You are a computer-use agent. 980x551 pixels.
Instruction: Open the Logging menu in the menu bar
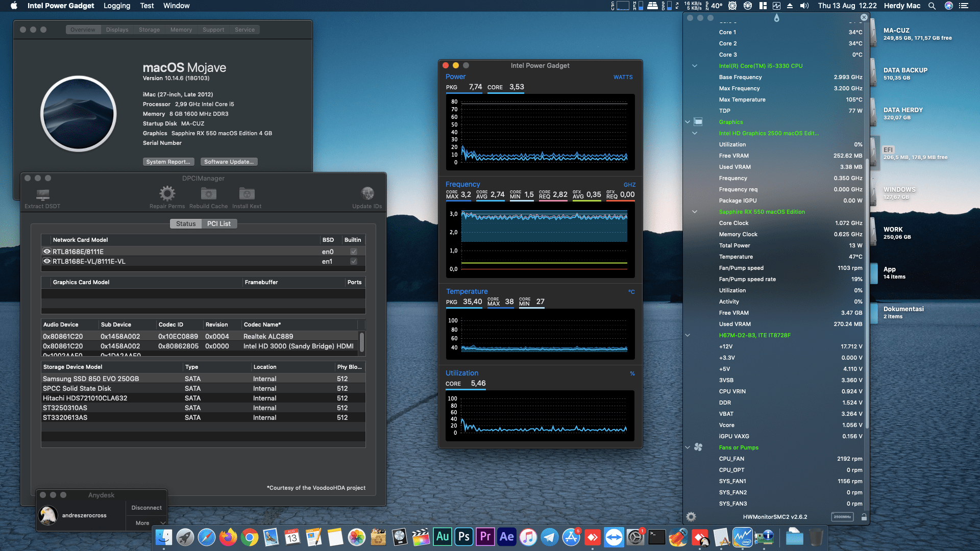click(x=116, y=6)
